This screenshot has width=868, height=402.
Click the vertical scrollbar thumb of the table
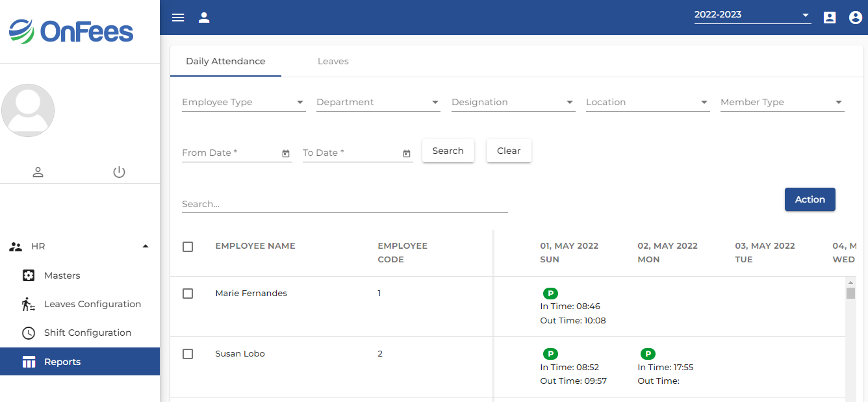point(850,293)
